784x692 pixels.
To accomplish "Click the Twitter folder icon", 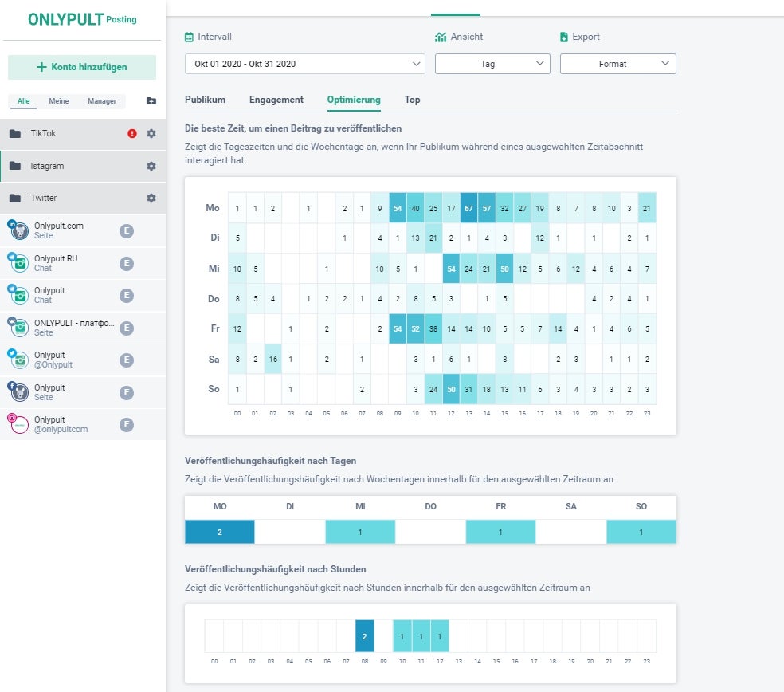I will (x=15, y=199).
